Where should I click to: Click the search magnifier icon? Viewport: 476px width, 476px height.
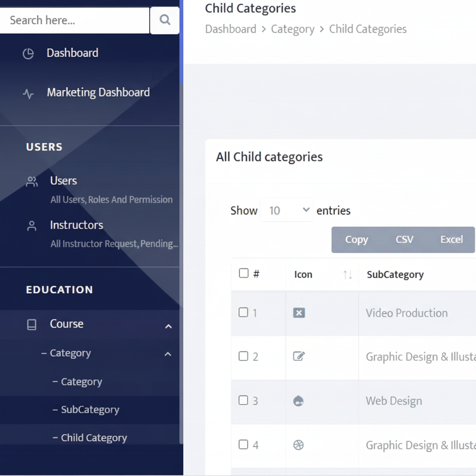[165, 20]
